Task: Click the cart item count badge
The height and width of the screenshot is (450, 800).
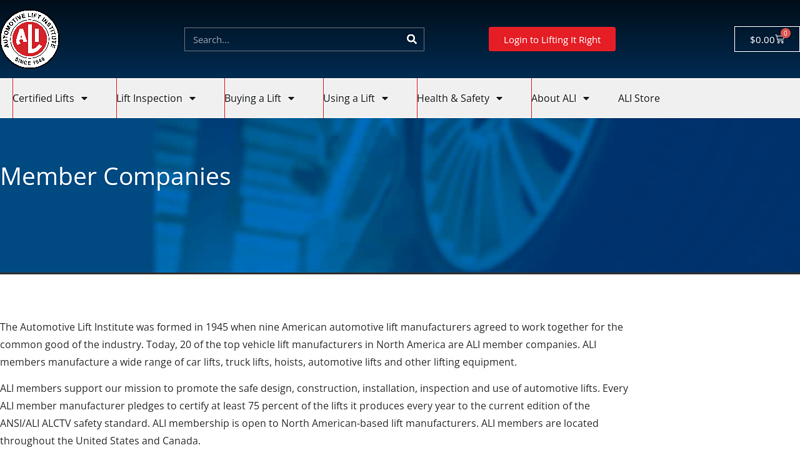Action: [x=785, y=33]
